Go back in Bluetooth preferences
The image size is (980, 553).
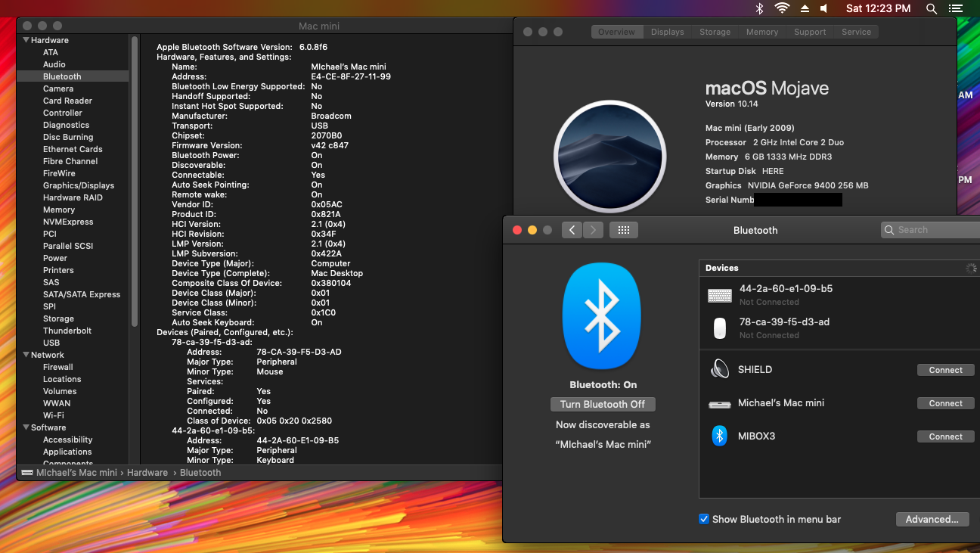[572, 230]
